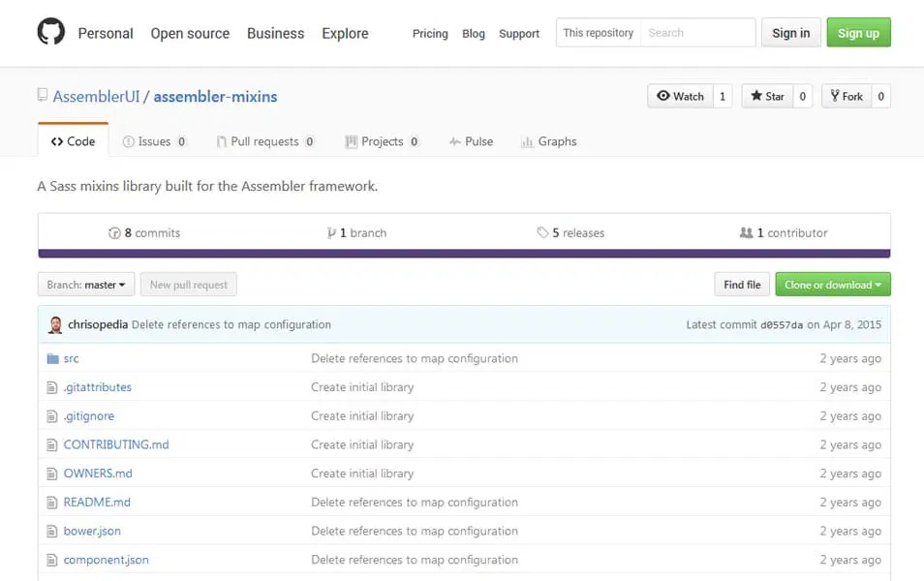924x581 pixels.
Task: Open chrisopedia's profile link
Action: [x=98, y=324]
